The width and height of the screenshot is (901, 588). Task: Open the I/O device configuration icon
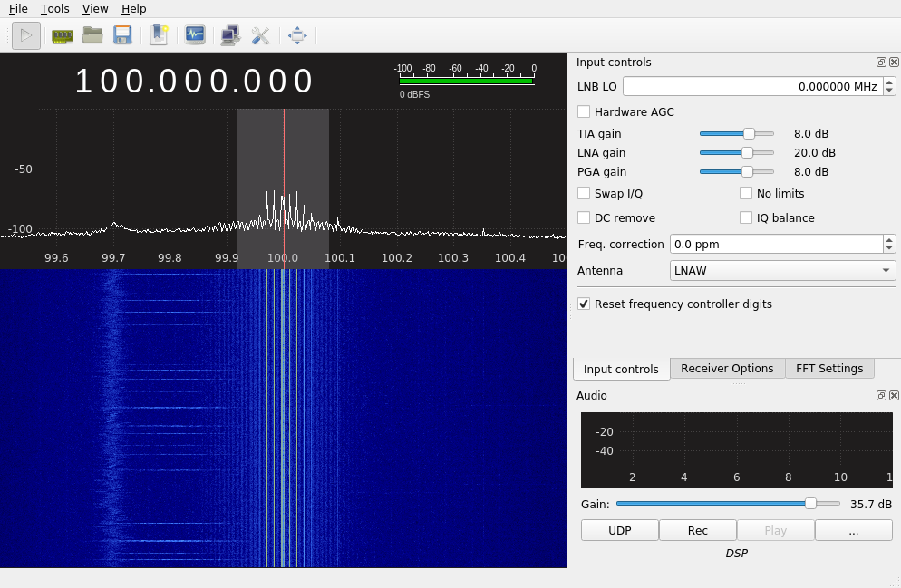click(x=62, y=35)
